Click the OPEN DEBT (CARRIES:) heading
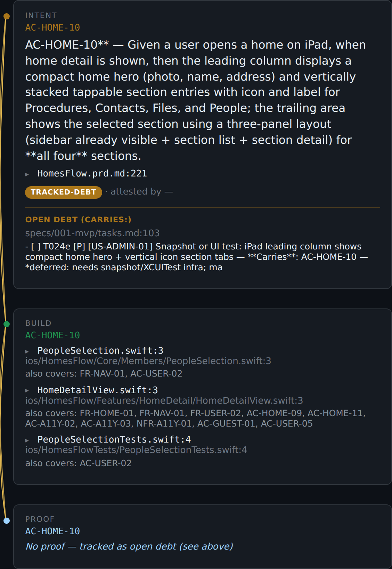392x569 pixels. click(x=78, y=220)
